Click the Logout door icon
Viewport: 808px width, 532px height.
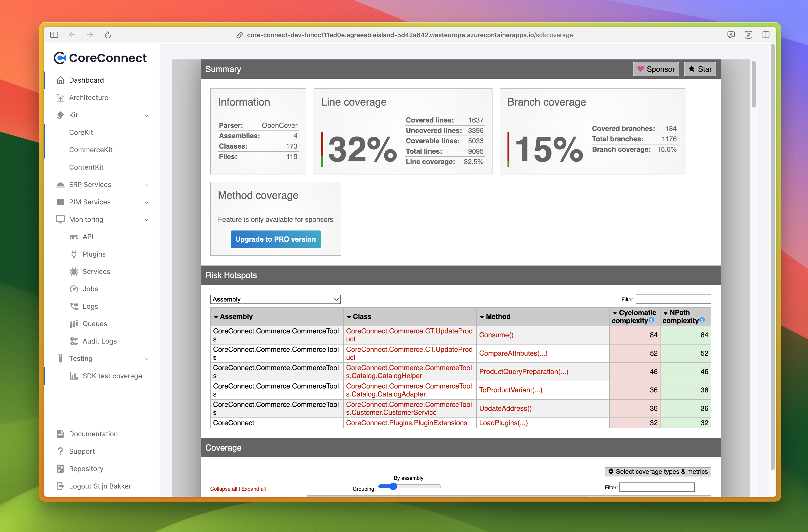[60, 486]
